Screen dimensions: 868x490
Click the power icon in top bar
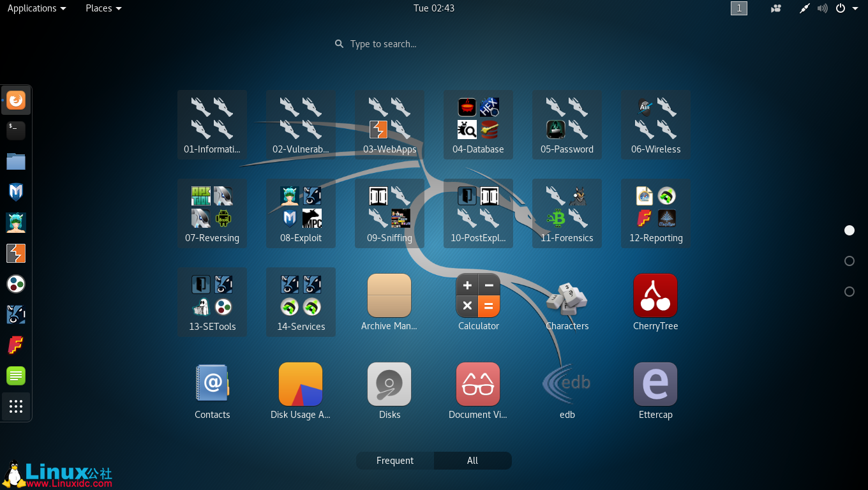click(841, 8)
